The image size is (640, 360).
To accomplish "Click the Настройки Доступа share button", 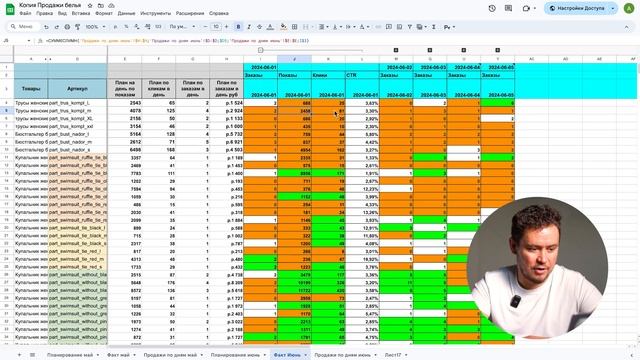I will point(576,8).
